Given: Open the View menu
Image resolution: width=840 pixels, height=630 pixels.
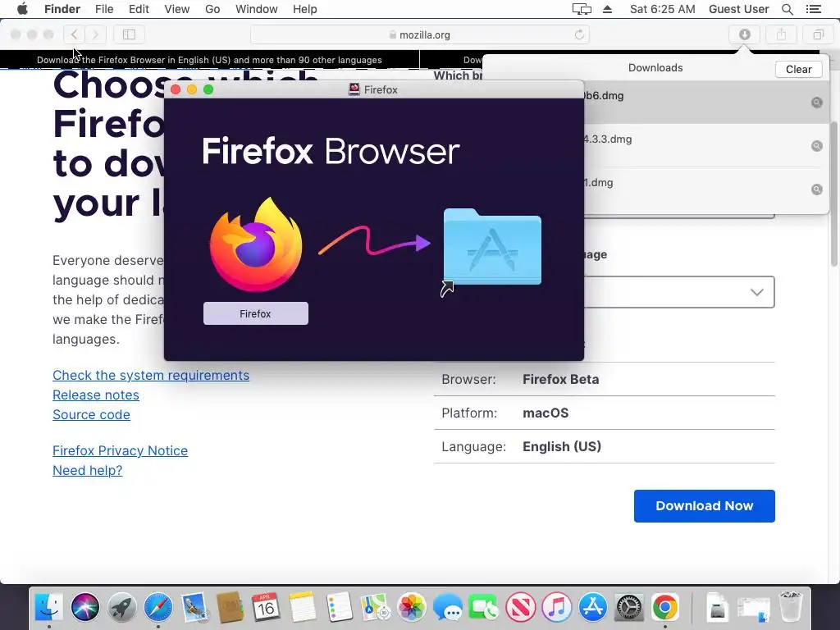Looking at the screenshot, I should [x=177, y=9].
